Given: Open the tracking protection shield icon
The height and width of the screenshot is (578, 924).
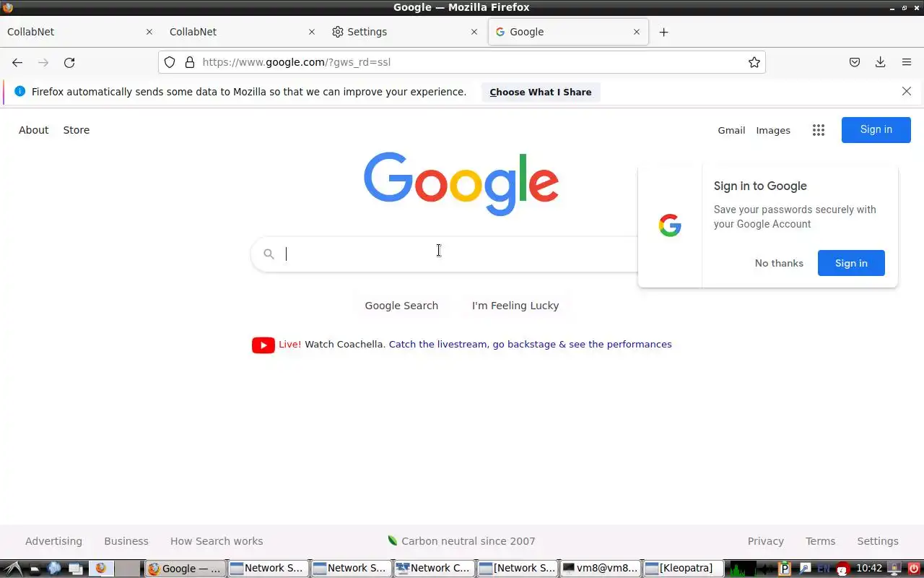Looking at the screenshot, I should [x=170, y=62].
